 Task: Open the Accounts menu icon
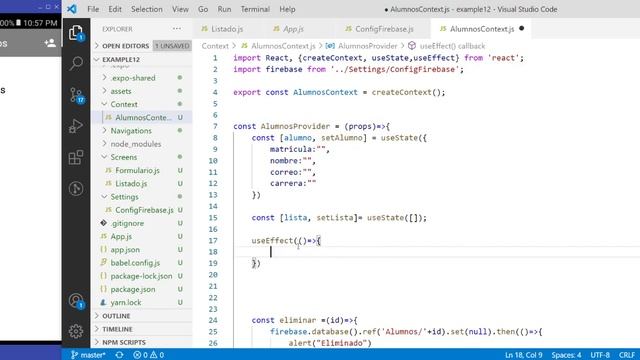click(x=76, y=301)
